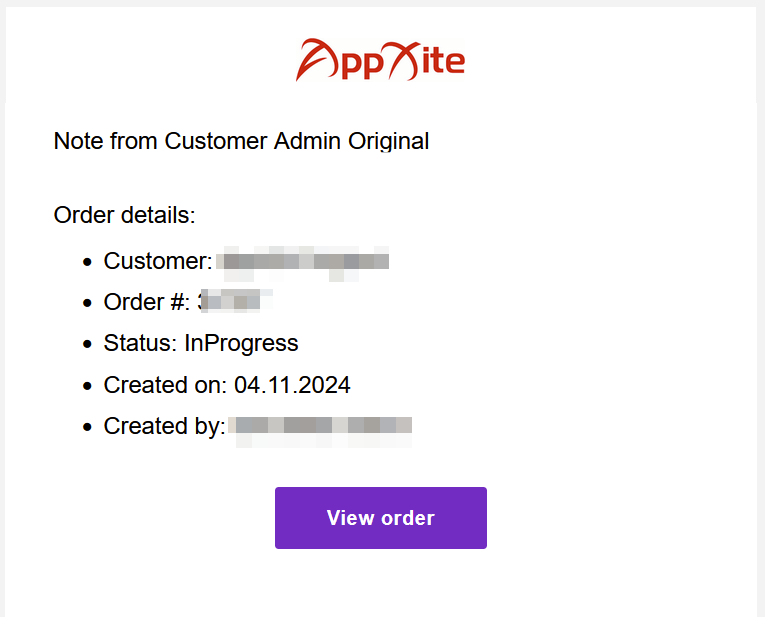The height and width of the screenshot is (617, 765).
Task: Click the word Original in heading
Action: point(388,141)
